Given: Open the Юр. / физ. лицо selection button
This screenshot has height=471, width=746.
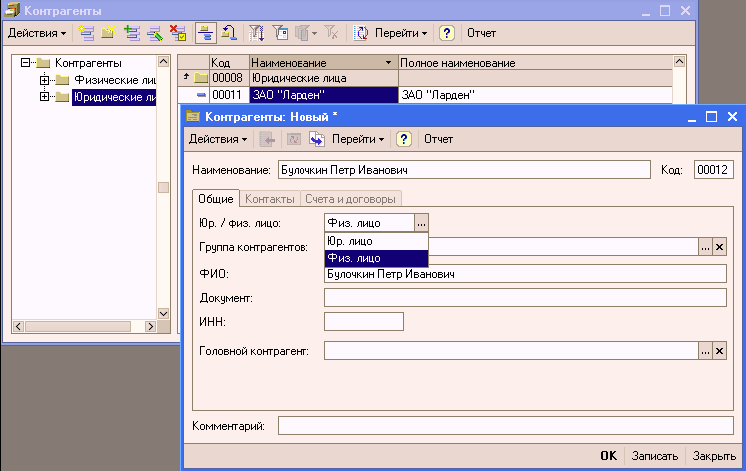Looking at the screenshot, I should pyautogui.click(x=421, y=223).
